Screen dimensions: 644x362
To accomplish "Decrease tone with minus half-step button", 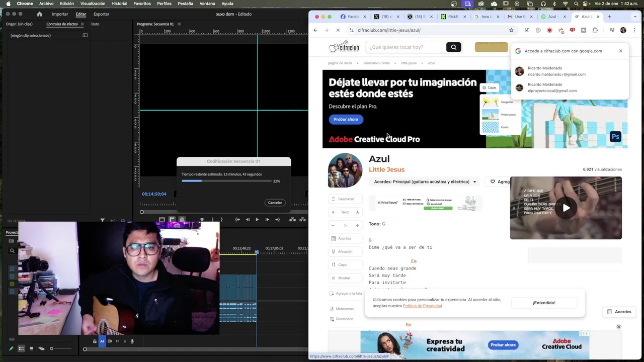I will (333, 225).
